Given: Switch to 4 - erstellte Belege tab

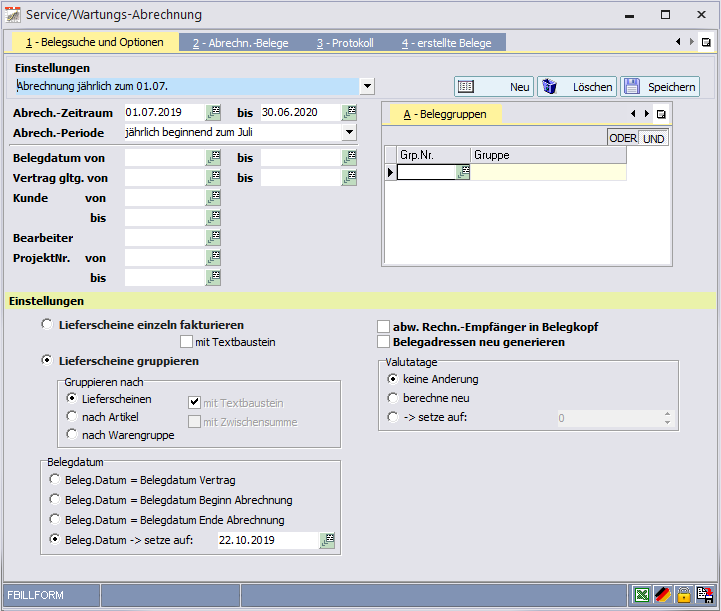Looking at the screenshot, I should [x=446, y=43].
